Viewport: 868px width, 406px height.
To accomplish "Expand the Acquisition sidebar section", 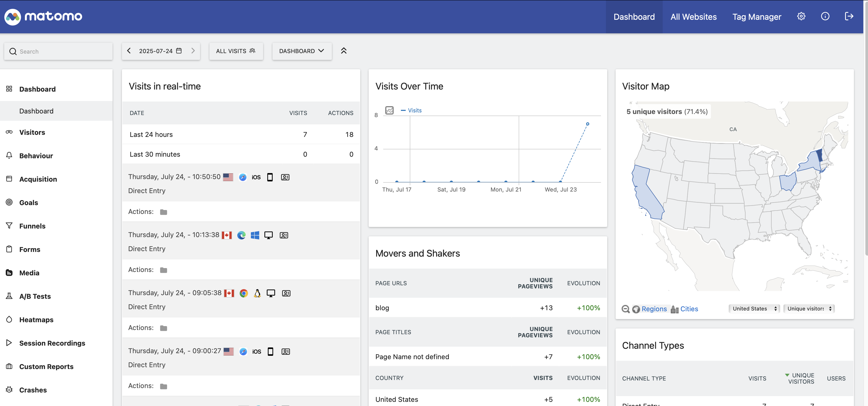I will point(38,179).
